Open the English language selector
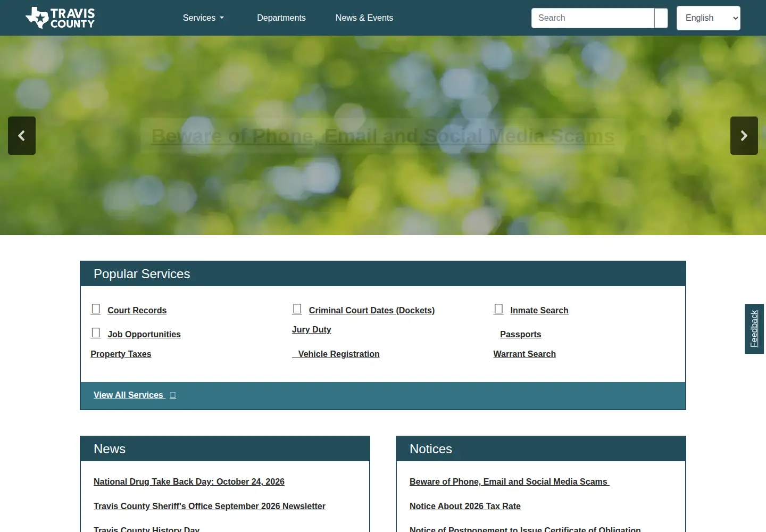The height and width of the screenshot is (532, 766). click(x=709, y=18)
